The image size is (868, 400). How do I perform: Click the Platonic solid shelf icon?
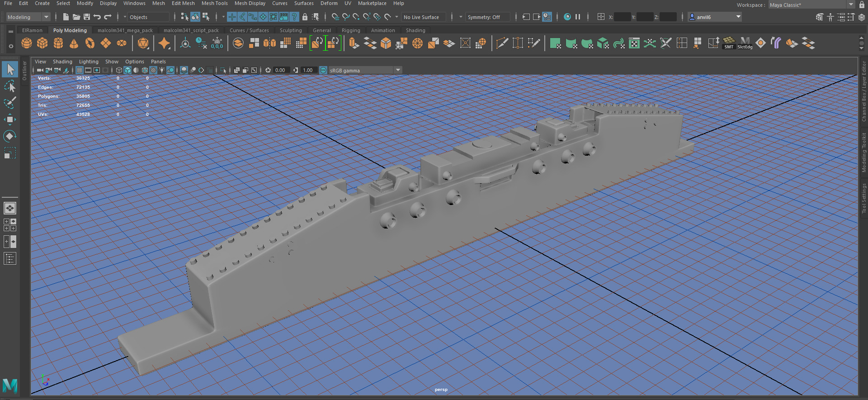tap(143, 43)
